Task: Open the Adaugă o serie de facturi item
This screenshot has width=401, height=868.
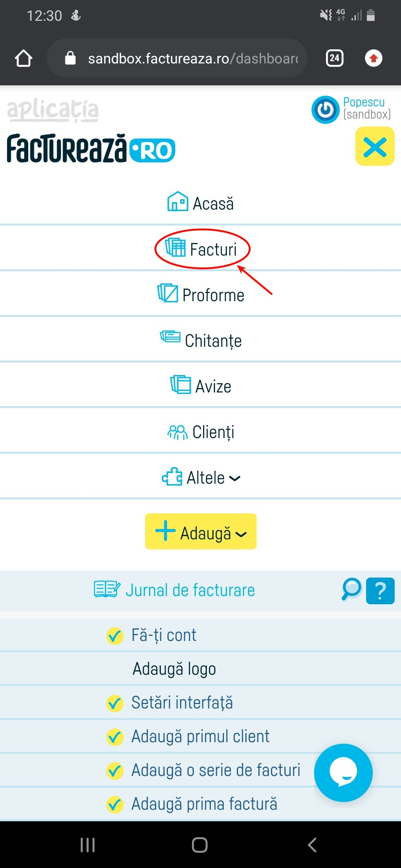Action: coord(215,771)
